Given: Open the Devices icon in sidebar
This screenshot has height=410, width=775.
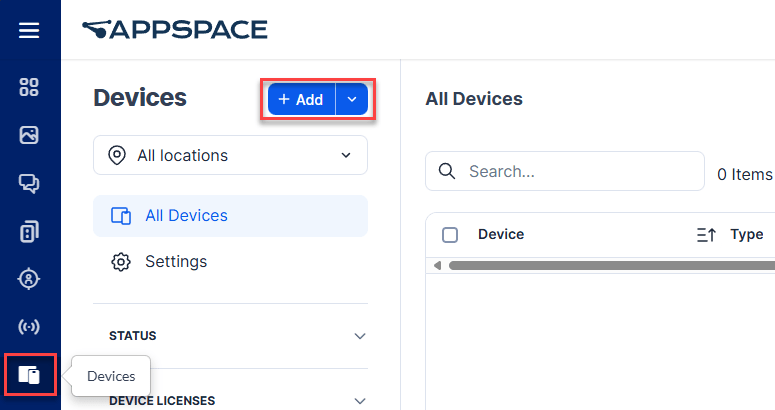Looking at the screenshot, I should click(x=29, y=375).
